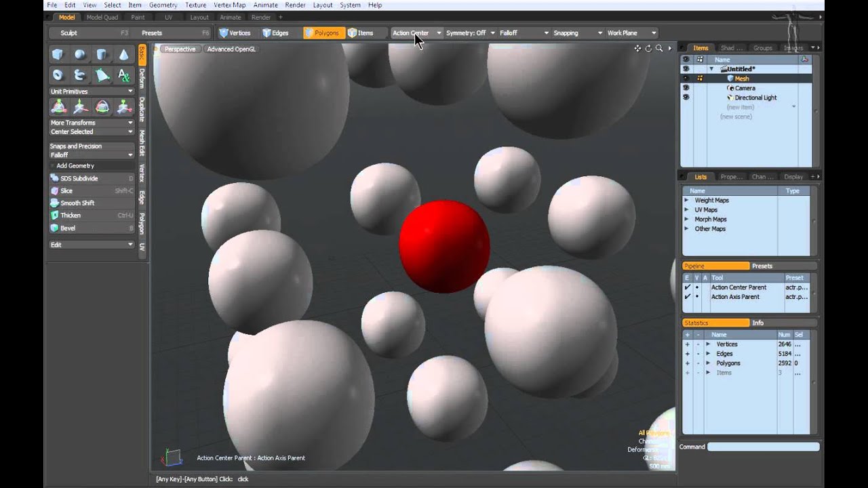The width and height of the screenshot is (868, 488).
Task: Toggle visibility of the Directional Light
Action: (686, 98)
